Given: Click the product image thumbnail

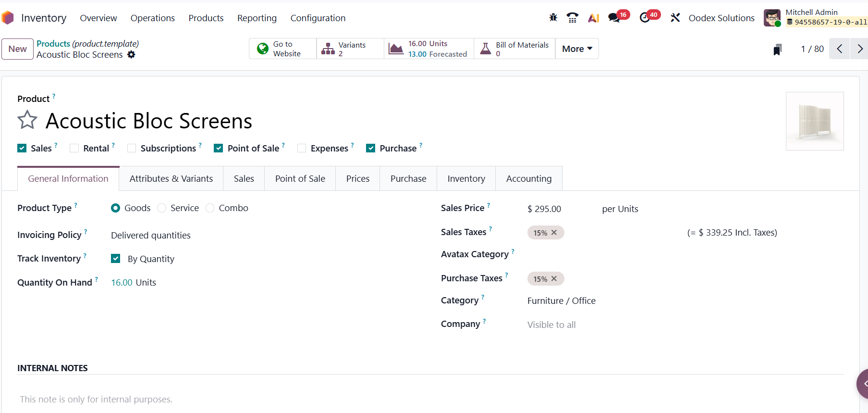Looking at the screenshot, I should (814, 121).
